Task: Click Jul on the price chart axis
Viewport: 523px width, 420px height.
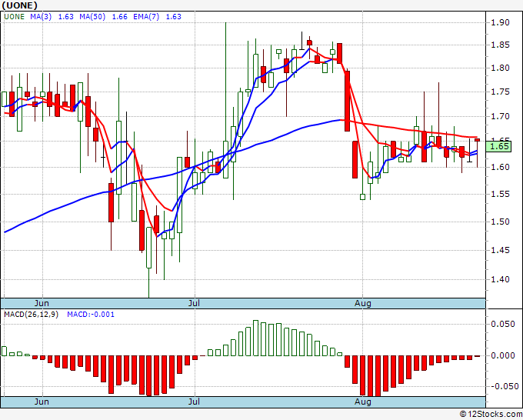Action: (x=194, y=303)
